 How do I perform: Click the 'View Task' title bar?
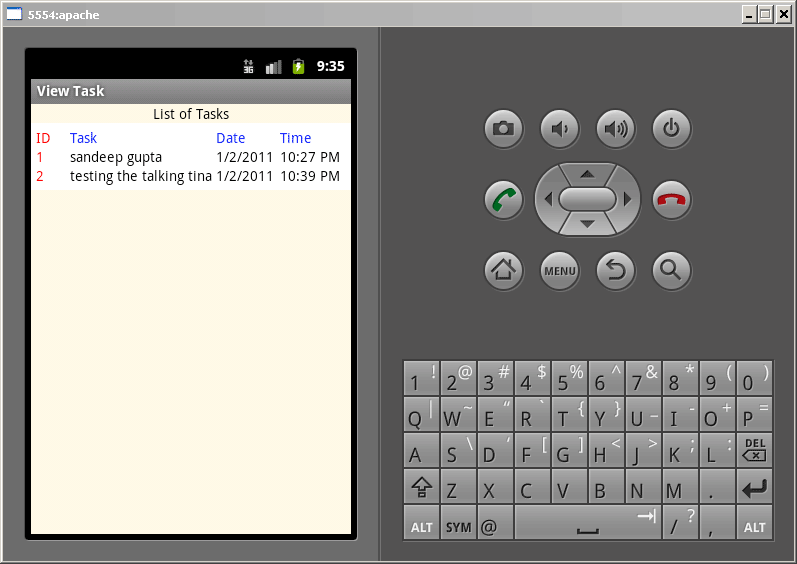point(191,91)
